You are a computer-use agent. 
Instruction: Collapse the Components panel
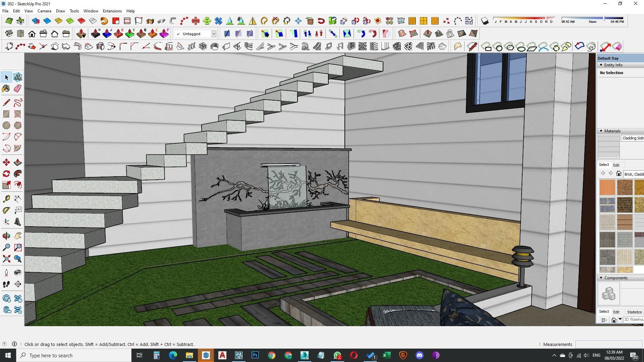tap(601, 278)
